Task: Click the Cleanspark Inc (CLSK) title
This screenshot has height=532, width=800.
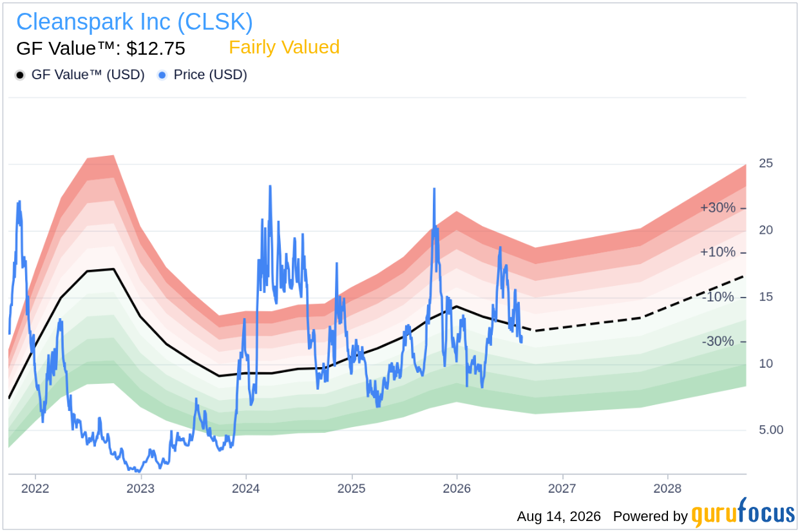Action: (x=135, y=22)
